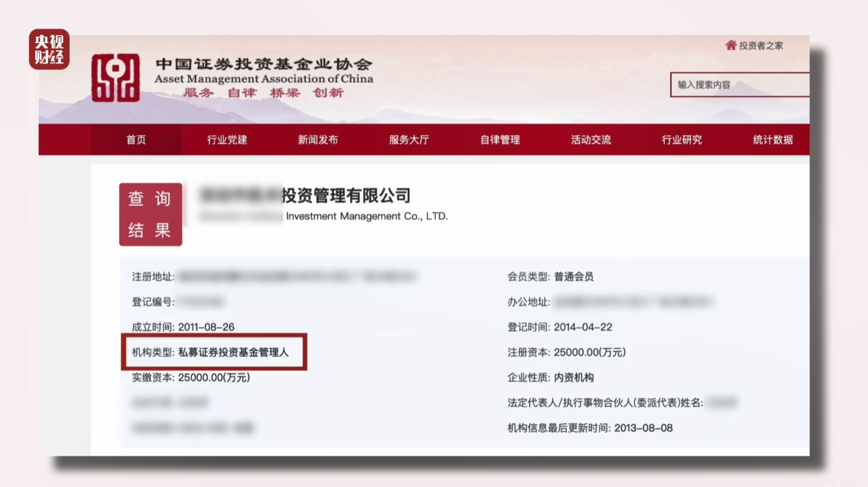Open the 服务大厅 menu item
868x487 pixels.
tap(409, 140)
